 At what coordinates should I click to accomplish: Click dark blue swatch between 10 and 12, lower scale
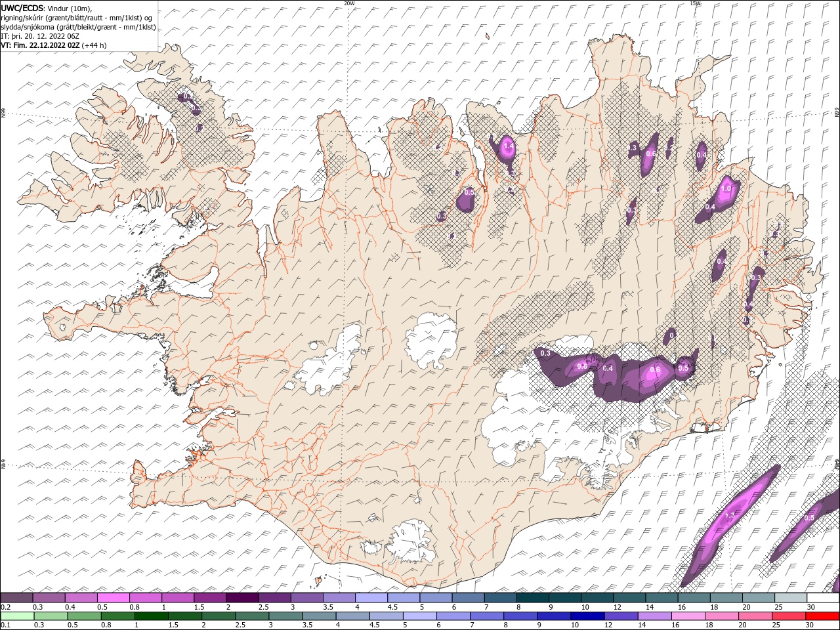587,616
